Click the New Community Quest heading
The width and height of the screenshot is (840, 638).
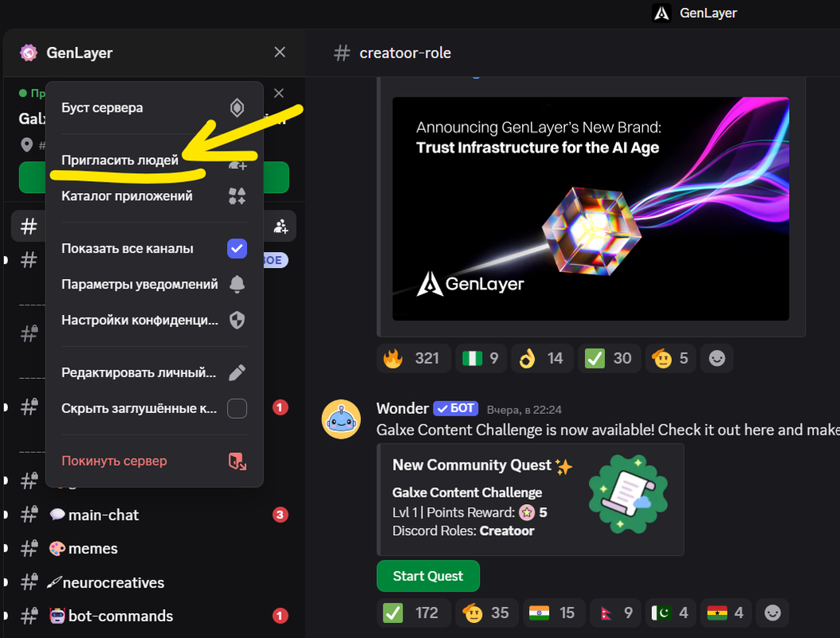click(472, 465)
